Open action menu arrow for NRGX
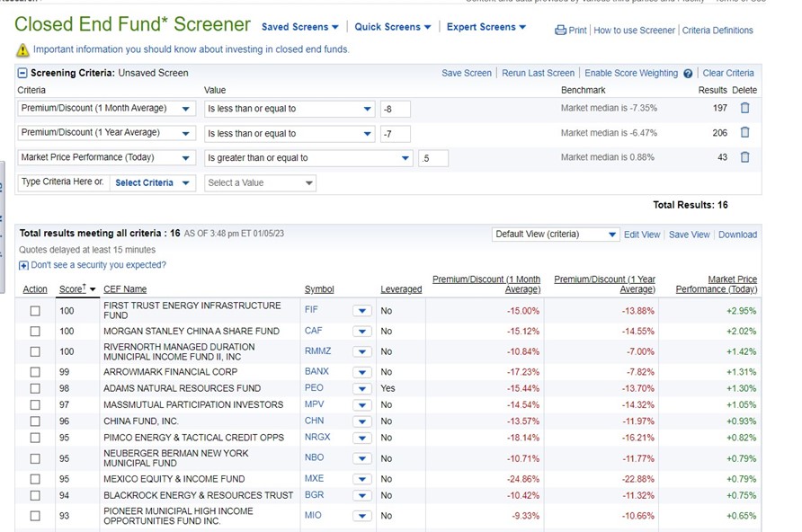Viewport: 802px width, 532px height. (x=362, y=438)
